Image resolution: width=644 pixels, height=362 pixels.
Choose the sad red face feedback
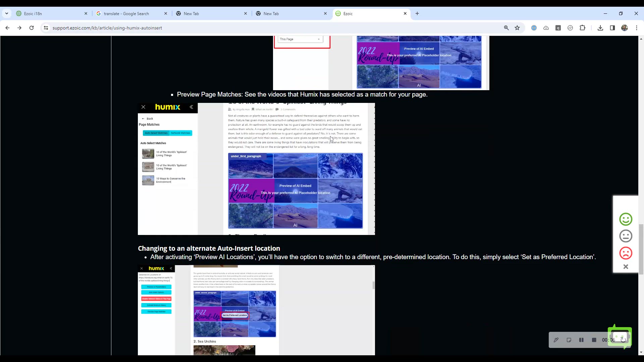click(x=626, y=253)
